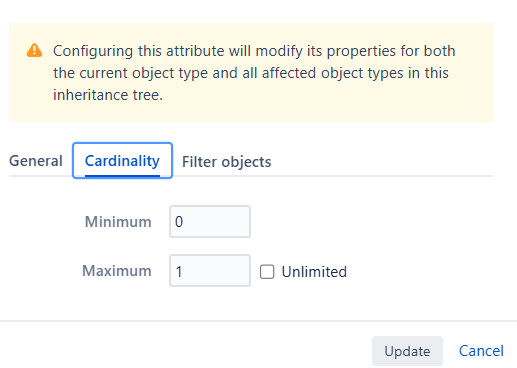Tick the box beside Maximum for unlimited
This screenshot has width=517, height=368.
point(267,272)
